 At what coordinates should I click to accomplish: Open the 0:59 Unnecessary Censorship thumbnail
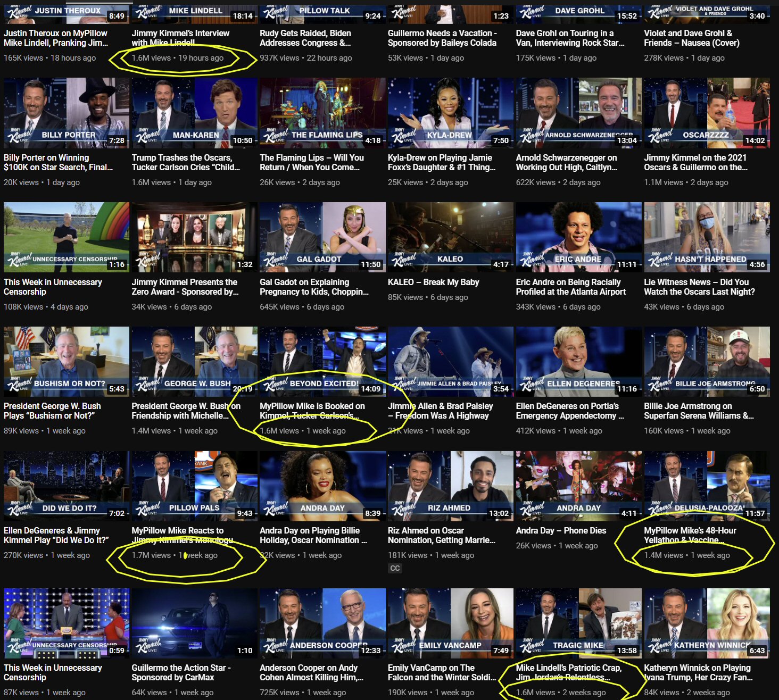tap(67, 623)
